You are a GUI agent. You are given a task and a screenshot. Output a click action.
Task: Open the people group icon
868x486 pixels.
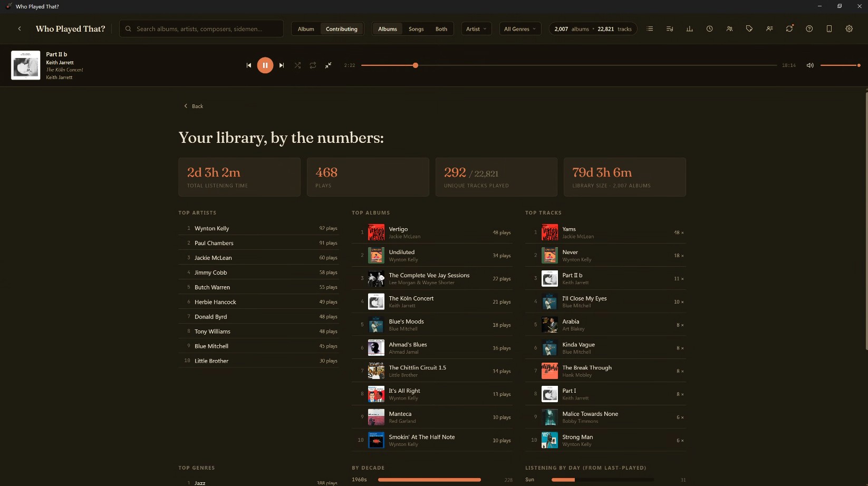click(729, 29)
